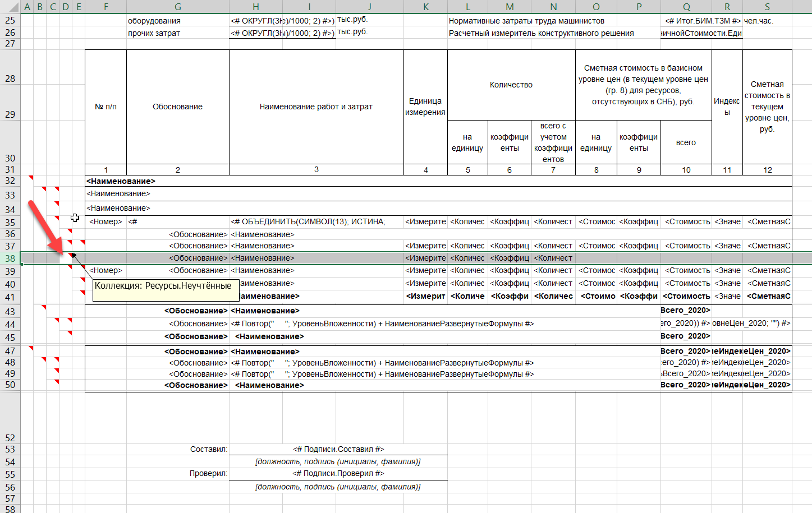This screenshot has width=812, height=513.
Task: Click the 'всего' header cell in column Q
Action: tap(686, 142)
